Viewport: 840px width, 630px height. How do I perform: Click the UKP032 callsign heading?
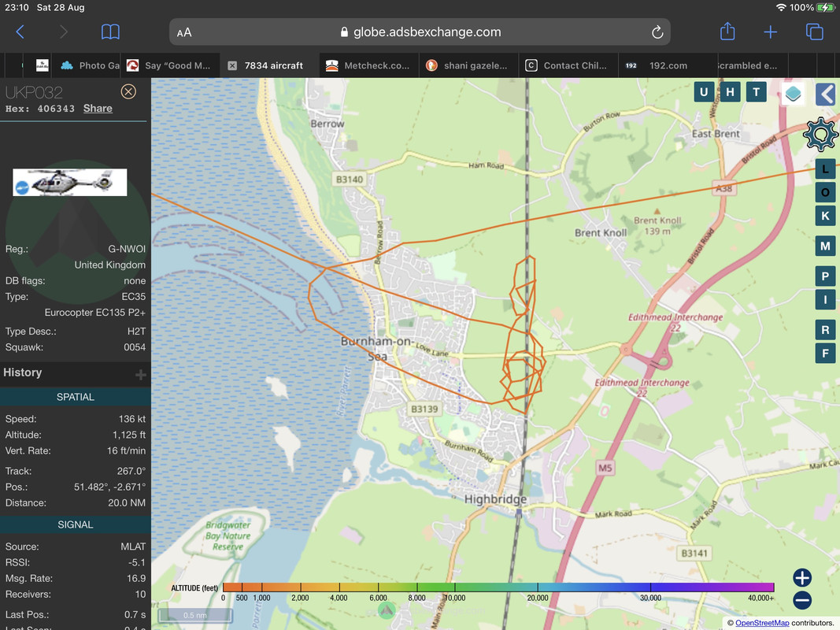34,92
